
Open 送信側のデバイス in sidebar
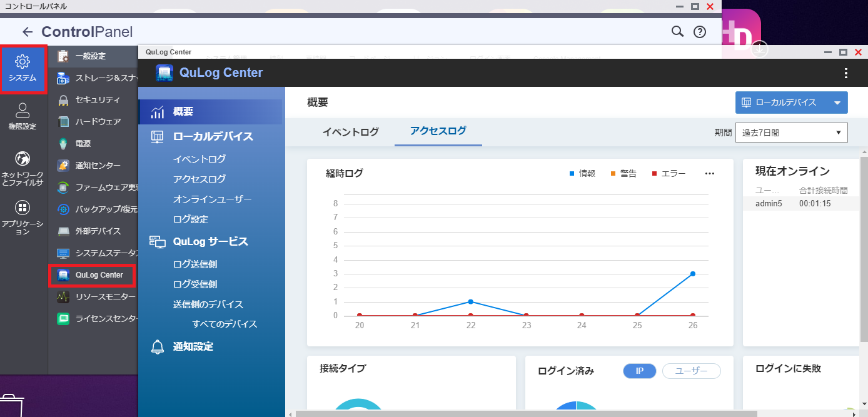(208, 304)
